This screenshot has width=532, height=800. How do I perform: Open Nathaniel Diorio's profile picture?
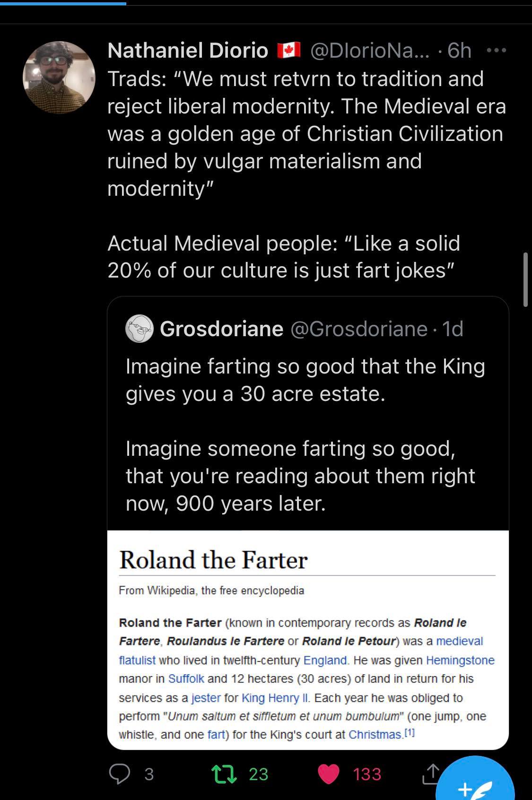pyautogui.click(x=59, y=78)
